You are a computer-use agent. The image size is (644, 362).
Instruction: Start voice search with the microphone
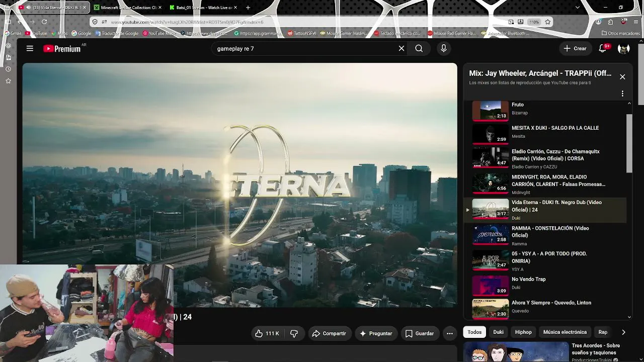point(444,48)
